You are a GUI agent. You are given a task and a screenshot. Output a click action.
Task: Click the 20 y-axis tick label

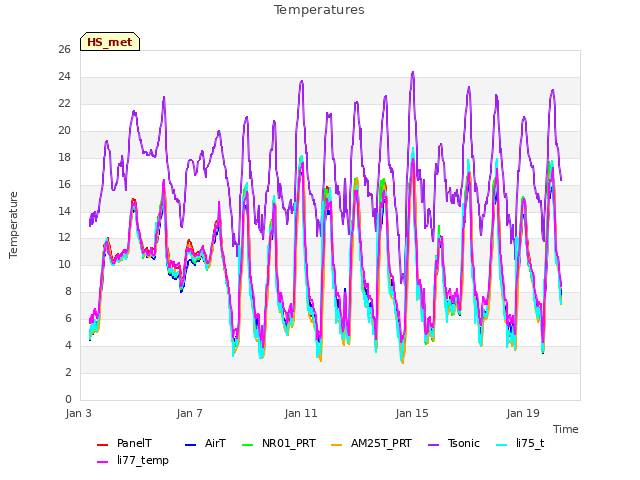(64, 130)
